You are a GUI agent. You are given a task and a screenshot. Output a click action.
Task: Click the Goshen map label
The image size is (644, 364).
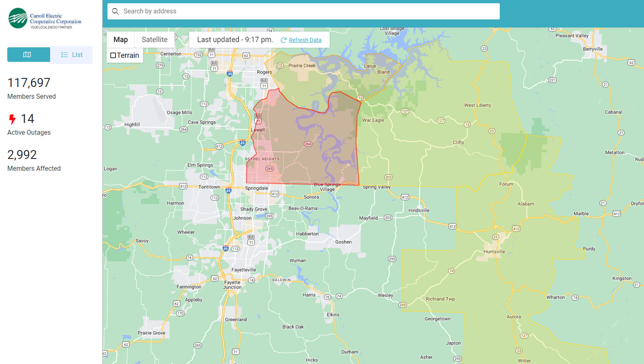pyautogui.click(x=343, y=242)
